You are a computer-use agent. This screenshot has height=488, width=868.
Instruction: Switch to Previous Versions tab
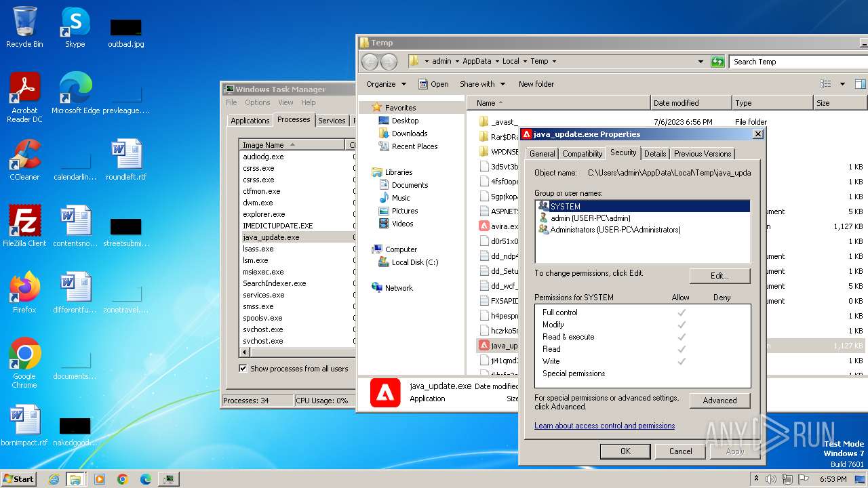pyautogui.click(x=703, y=154)
